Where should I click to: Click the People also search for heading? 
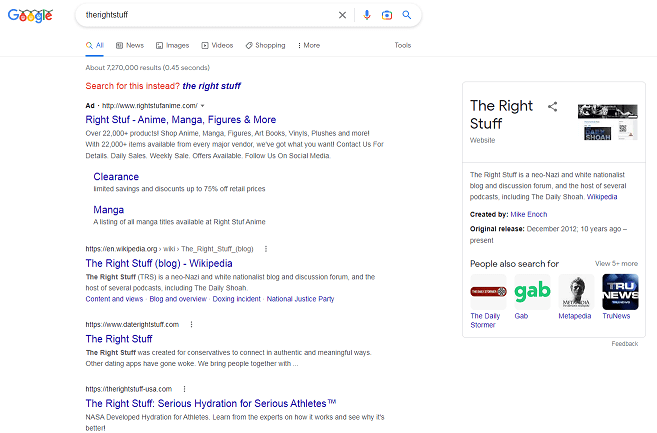(514, 264)
